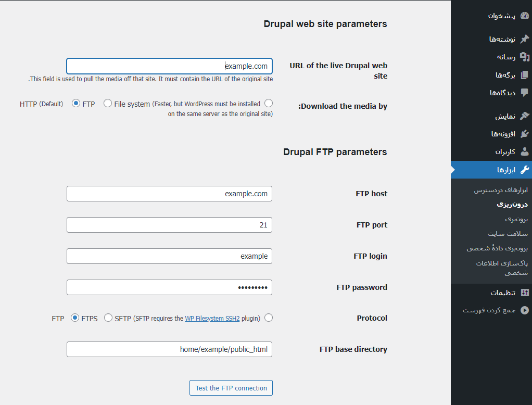The width and height of the screenshot is (532, 405).
Task: Follow the WP Filesystem SSH2 link
Action: click(x=212, y=319)
